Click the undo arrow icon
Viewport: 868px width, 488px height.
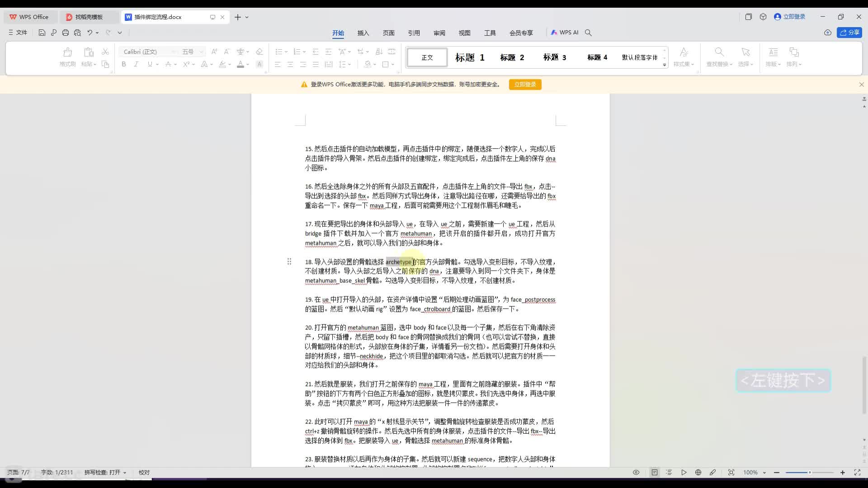[x=90, y=33]
